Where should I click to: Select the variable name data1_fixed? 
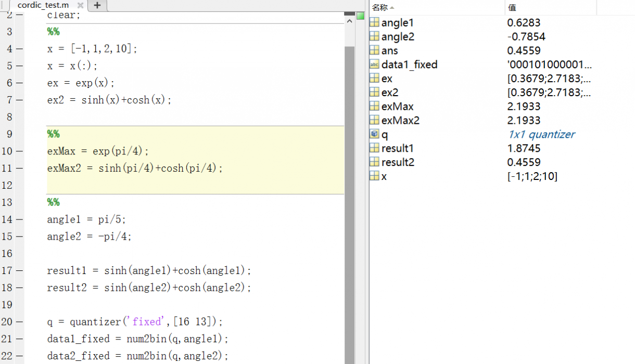(x=409, y=64)
